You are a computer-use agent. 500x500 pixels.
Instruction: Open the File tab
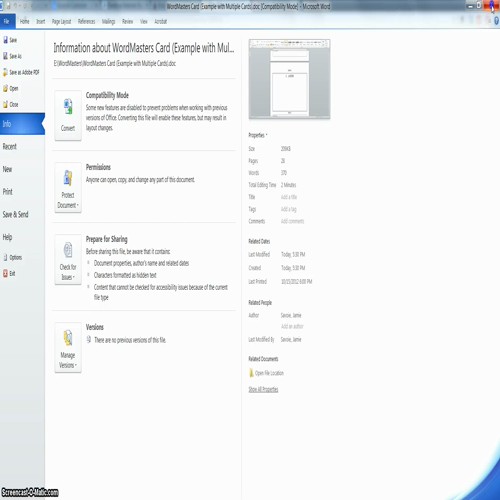coord(7,21)
